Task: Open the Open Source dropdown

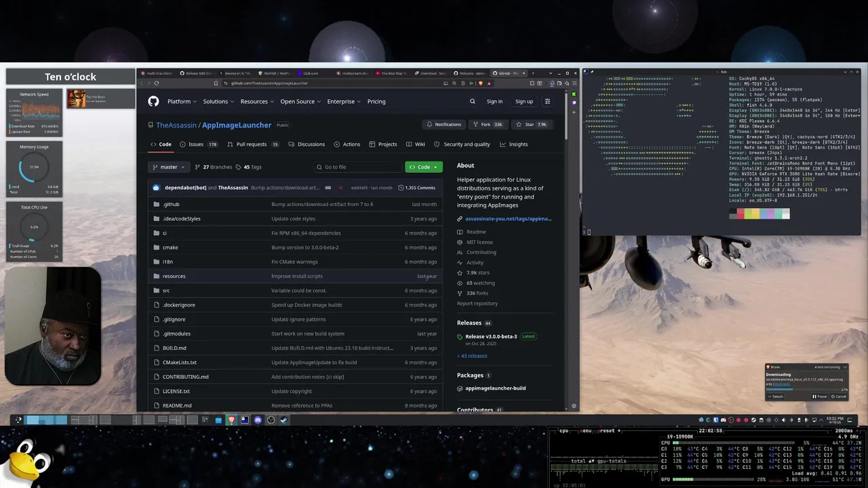Action: [x=300, y=101]
